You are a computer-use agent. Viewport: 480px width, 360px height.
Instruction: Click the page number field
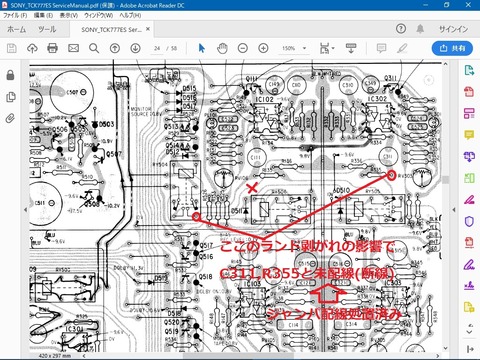pos(157,49)
